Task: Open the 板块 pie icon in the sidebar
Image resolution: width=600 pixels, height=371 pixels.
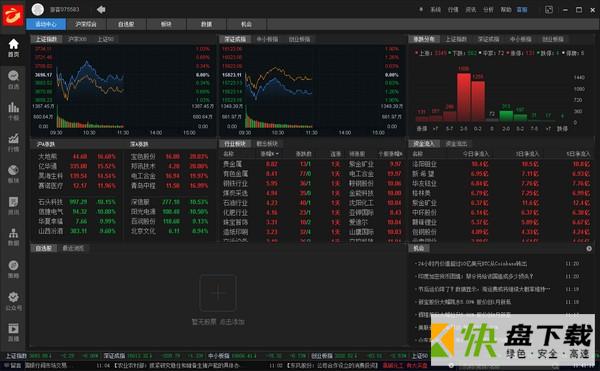Action: click(13, 174)
